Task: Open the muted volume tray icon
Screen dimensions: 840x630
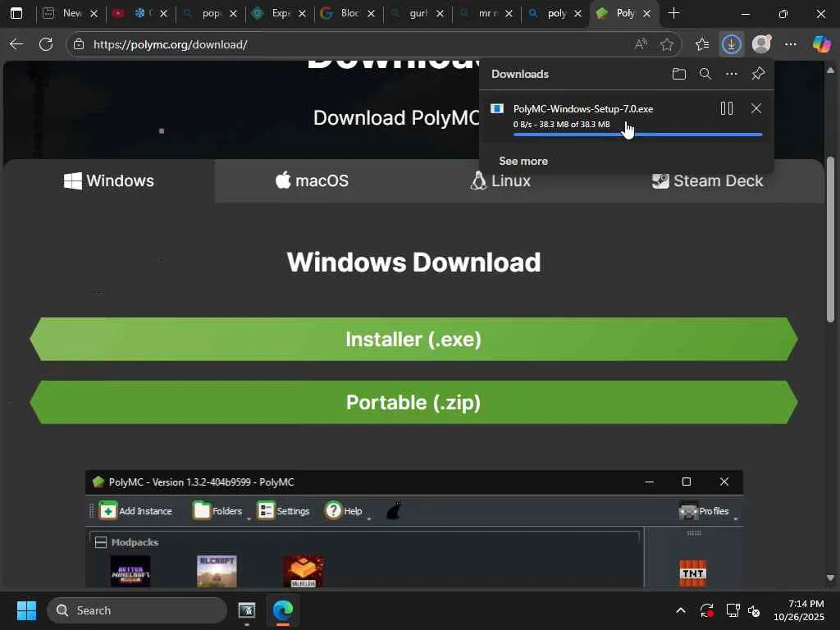Action: [754, 610]
